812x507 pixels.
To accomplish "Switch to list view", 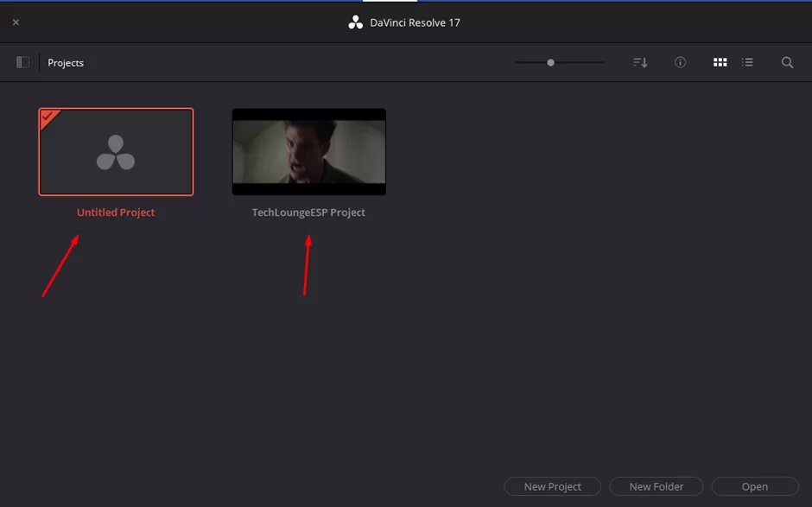I will click(747, 62).
